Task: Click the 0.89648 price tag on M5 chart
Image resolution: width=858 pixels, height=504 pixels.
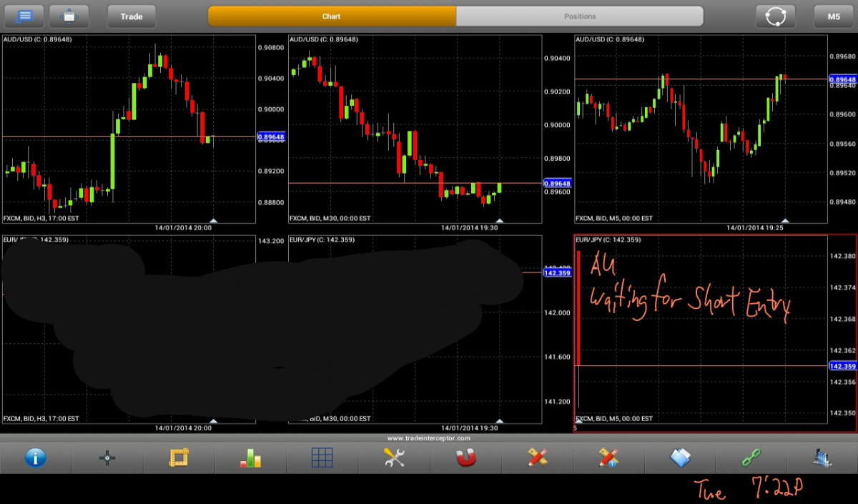Action: click(x=842, y=79)
